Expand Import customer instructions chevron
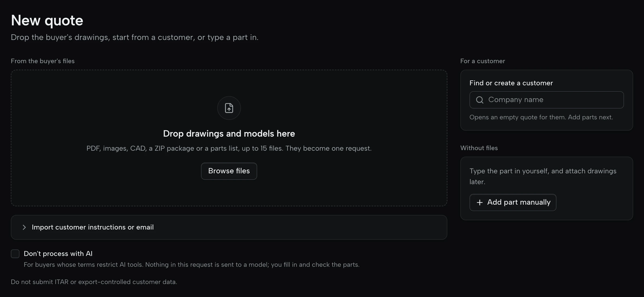The height and width of the screenshot is (297, 644). [24, 227]
